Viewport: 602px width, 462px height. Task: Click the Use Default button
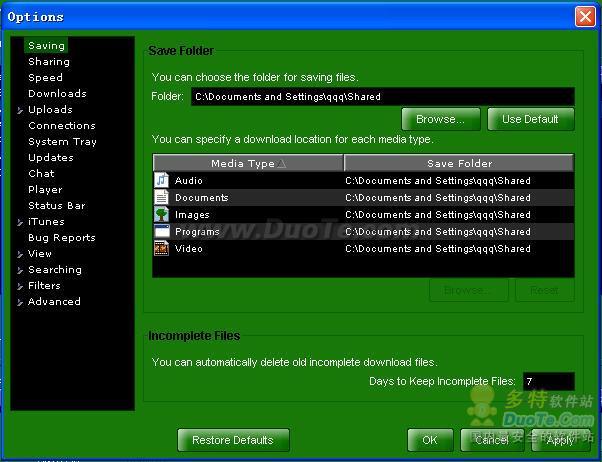click(531, 119)
